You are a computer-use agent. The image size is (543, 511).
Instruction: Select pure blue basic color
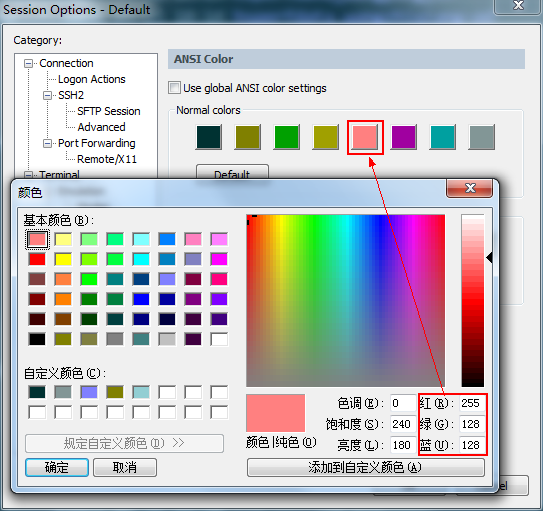pos(141,299)
